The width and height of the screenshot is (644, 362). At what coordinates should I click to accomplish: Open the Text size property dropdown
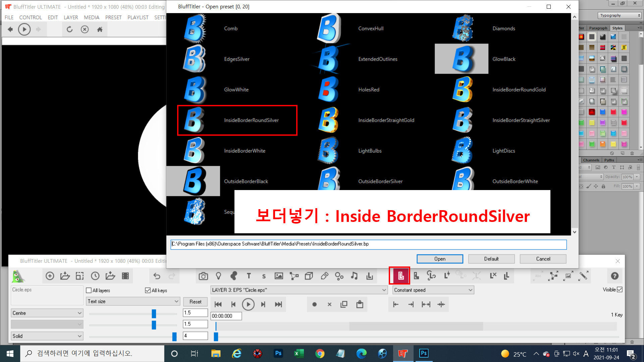[x=133, y=301]
